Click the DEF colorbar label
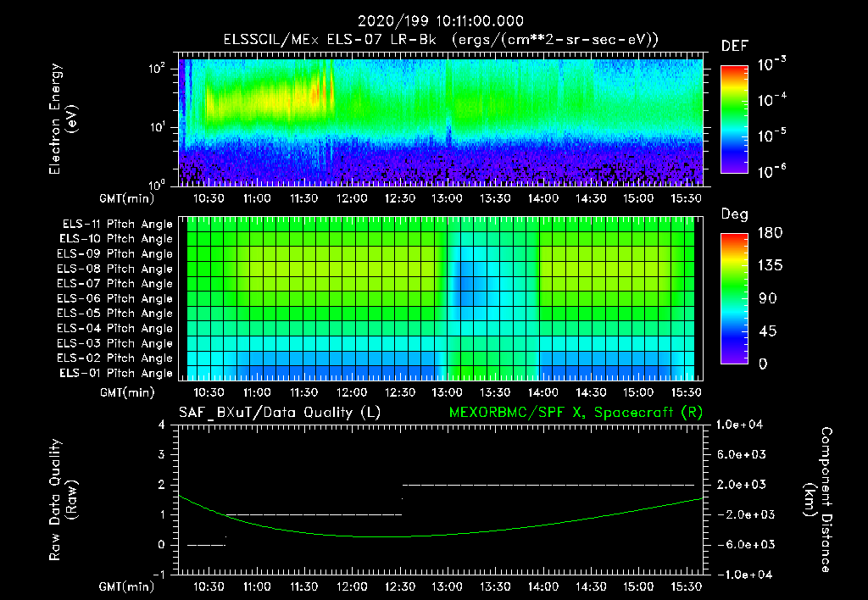This screenshot has width=868, height=600. click(x=735, y=47)
